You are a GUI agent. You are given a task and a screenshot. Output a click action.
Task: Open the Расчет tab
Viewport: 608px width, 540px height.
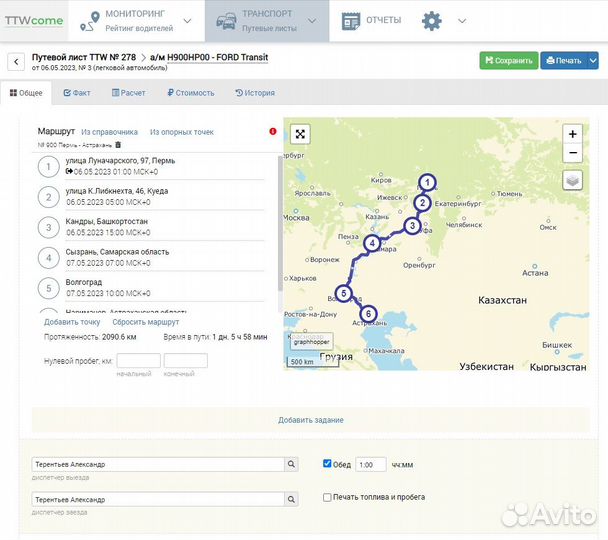(x=128, y=93)
